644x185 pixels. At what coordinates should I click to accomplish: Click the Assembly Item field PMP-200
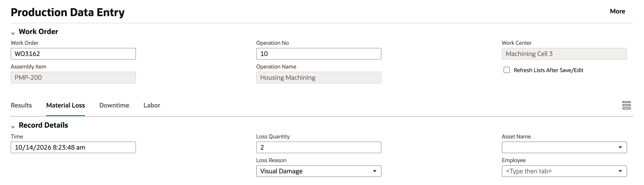coord(73,77)
